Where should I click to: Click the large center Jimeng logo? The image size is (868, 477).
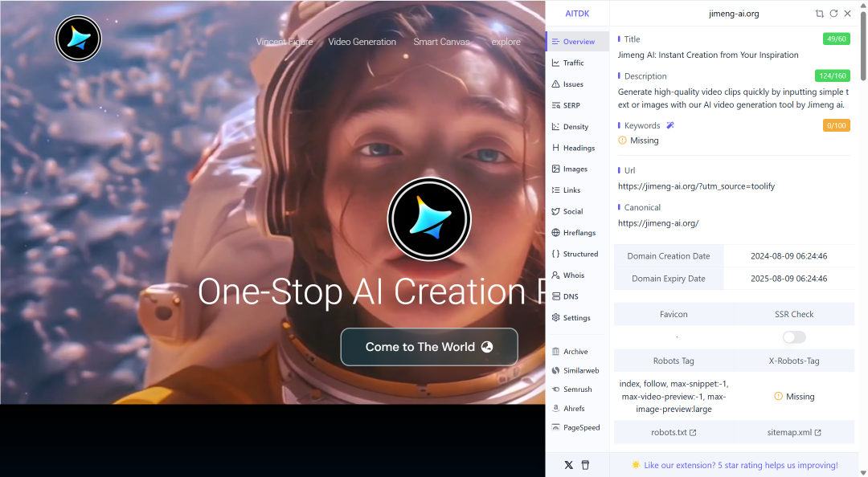[x=429, y=219]
